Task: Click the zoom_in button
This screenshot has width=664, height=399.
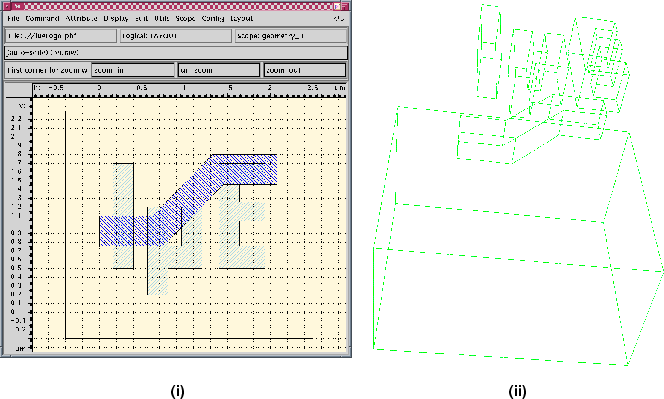Action: click(x=133, y=70)
